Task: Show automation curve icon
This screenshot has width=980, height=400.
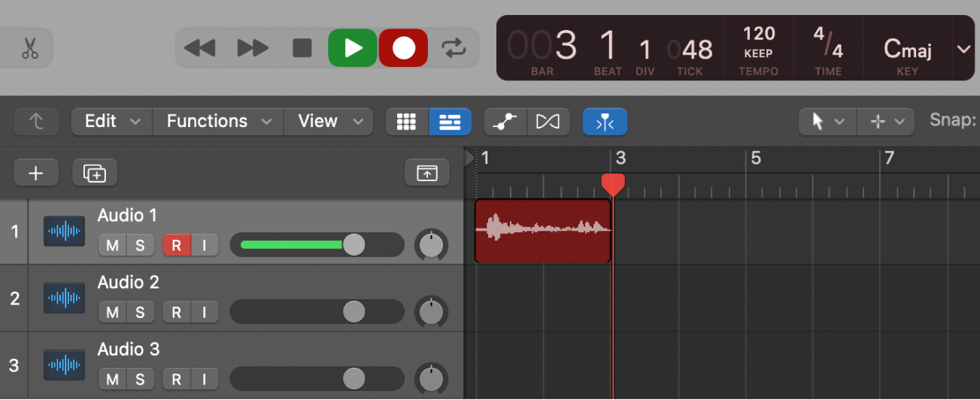Action: (x=505, y=122)
